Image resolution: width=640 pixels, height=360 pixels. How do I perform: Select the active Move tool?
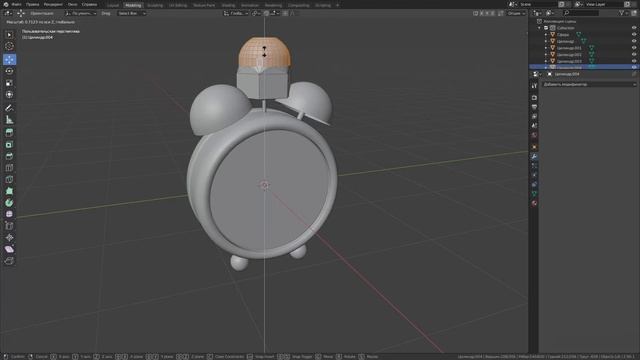[9, 60]
